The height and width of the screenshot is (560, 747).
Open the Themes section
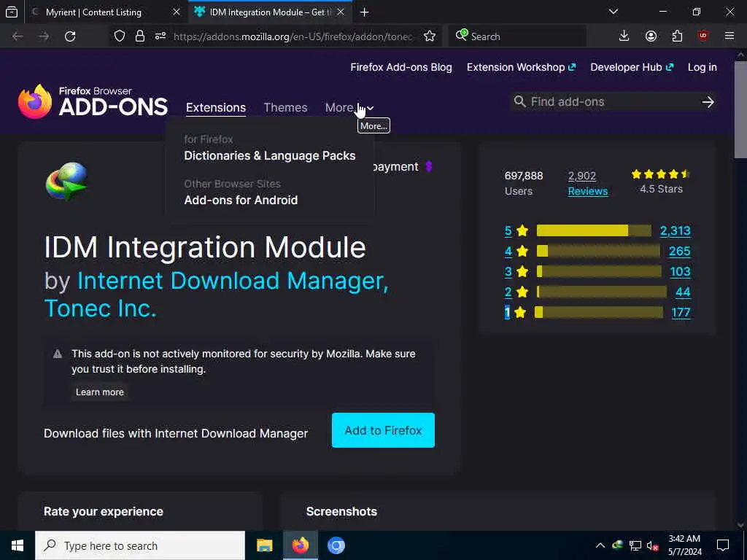(285, 108)
